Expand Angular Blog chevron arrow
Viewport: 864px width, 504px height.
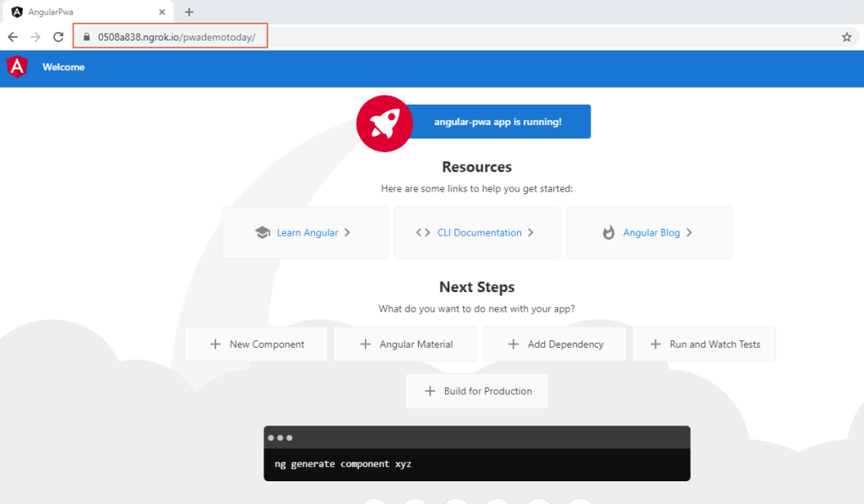[689, 233]
